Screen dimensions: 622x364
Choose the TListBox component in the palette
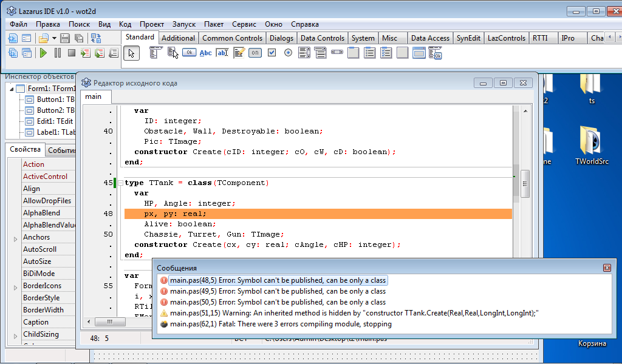click(x=304, y=53)
